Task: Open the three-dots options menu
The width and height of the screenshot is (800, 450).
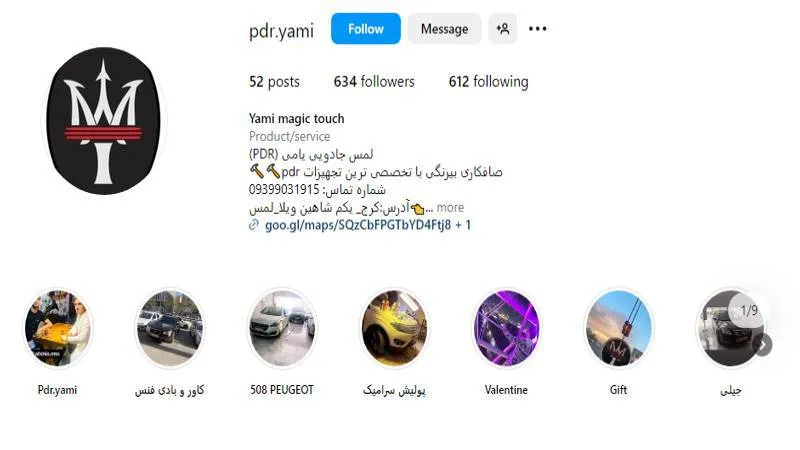Action: (537, 29)
